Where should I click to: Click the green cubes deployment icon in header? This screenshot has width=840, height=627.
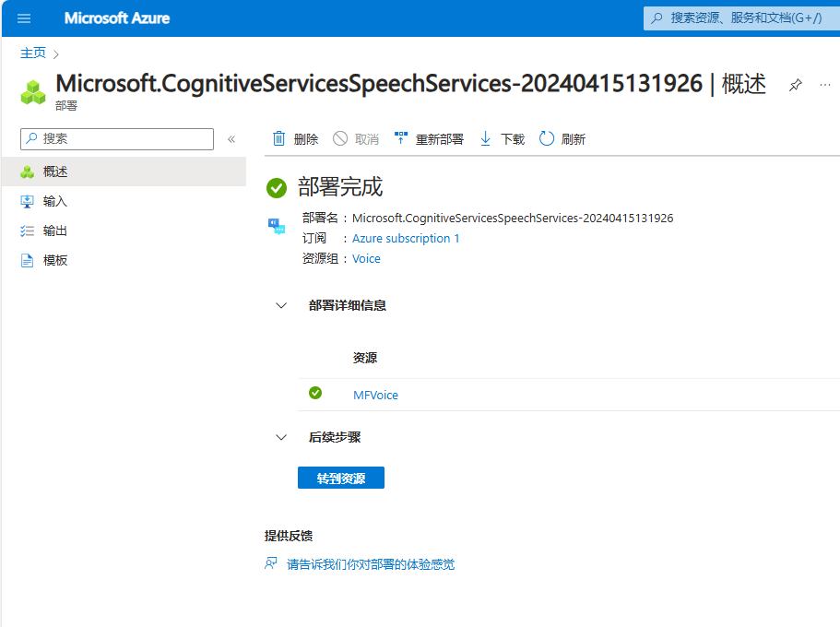[33, 92]
